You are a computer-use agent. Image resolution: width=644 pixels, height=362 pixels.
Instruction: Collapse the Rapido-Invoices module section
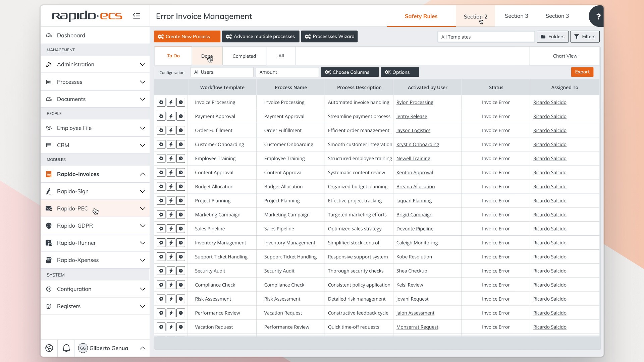(x=143, y=174)
